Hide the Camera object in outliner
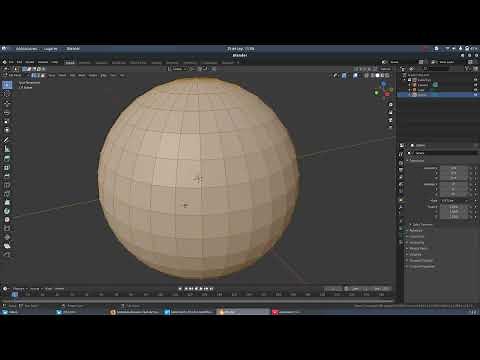Screen dimensions: 480x360 pyautogui.click(x=476, y=85)
